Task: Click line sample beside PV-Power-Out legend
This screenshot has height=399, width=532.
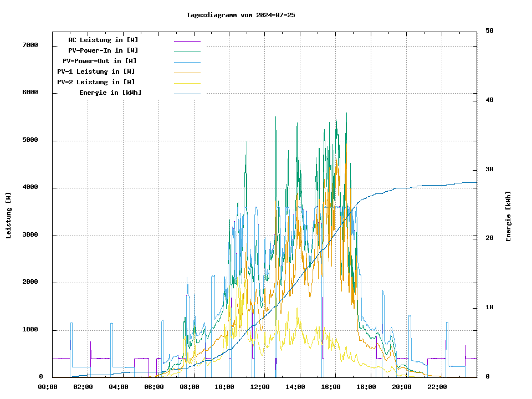Action: click(x=187, y=62)
